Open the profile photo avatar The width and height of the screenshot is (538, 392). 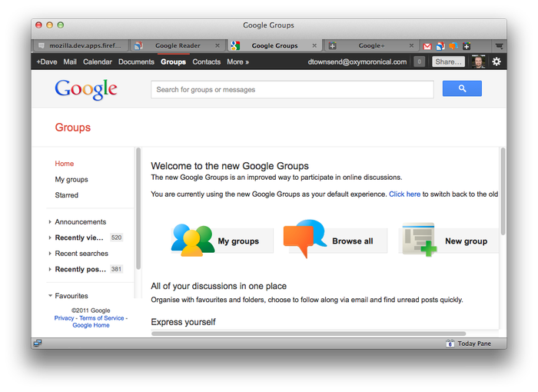point(478,61)
